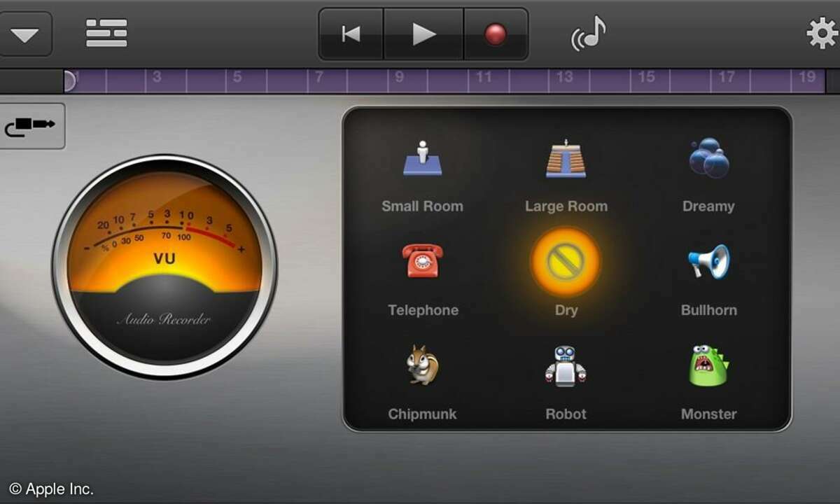Apply the Dreamy bubbles effect
The height and width of the screenshot is (504, 840).
pyautogui.click(x=708, y=157)
